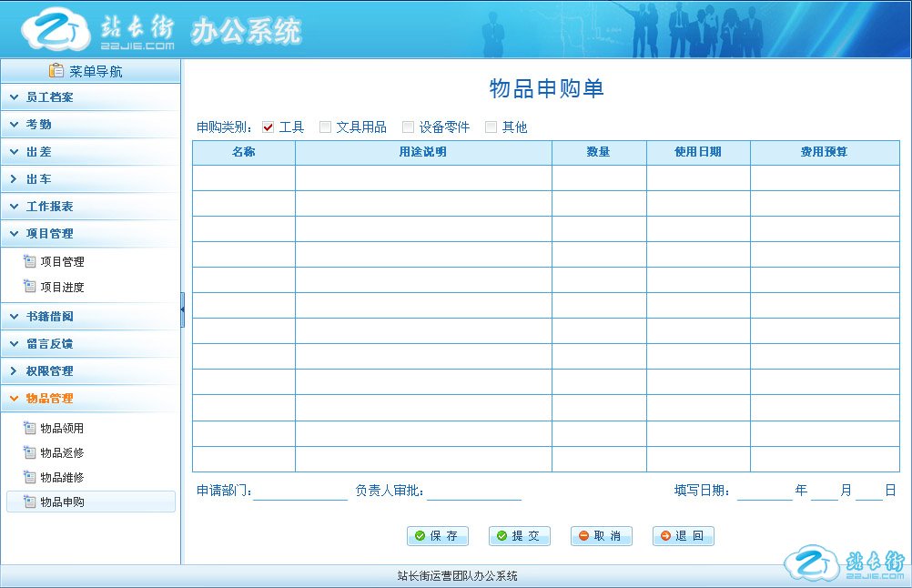Screen dimensions: 912x588
Task: Click the 物品维修 item icon
Action: (29, 477)
